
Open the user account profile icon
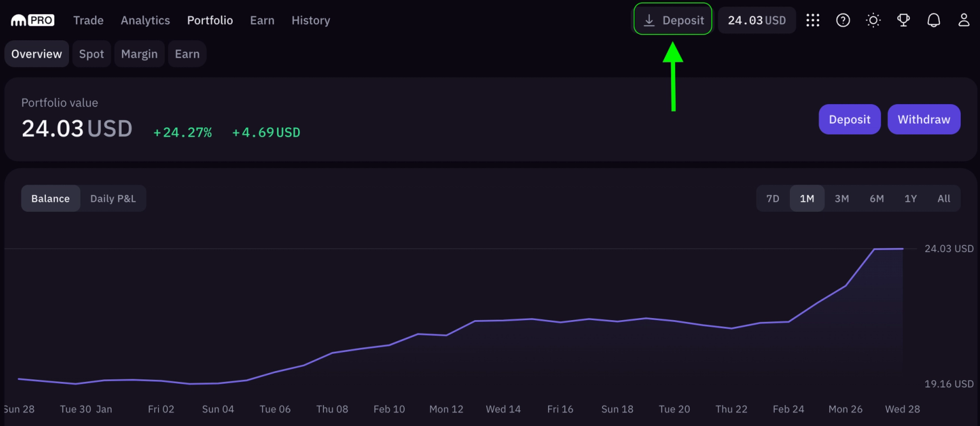(963, 20)
